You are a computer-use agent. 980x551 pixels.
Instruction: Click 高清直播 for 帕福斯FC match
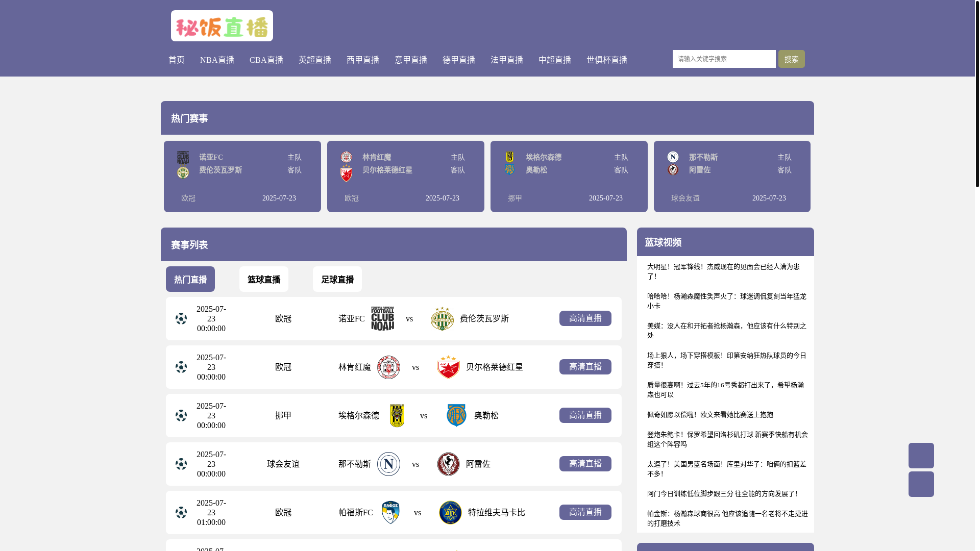pos(585,512)
